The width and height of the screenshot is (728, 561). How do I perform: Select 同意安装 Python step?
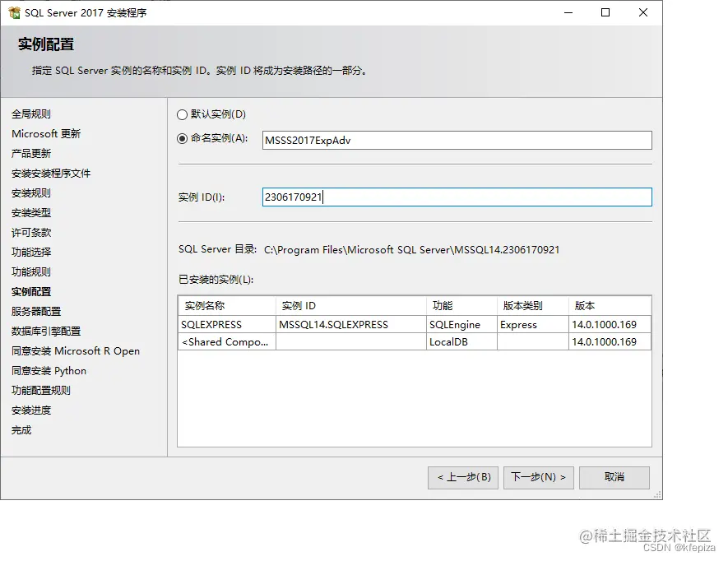point(49,371)
